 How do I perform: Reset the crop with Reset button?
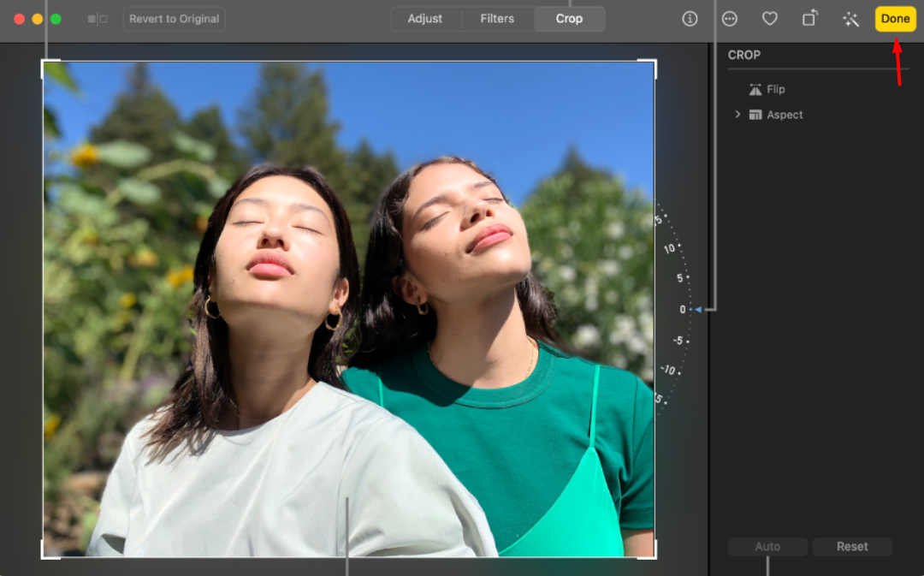point(852,546)
